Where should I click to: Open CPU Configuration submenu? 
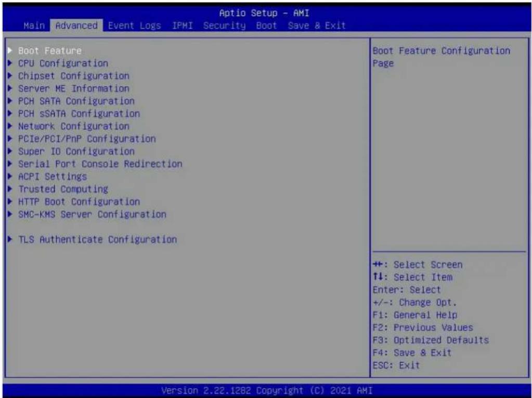63,63
